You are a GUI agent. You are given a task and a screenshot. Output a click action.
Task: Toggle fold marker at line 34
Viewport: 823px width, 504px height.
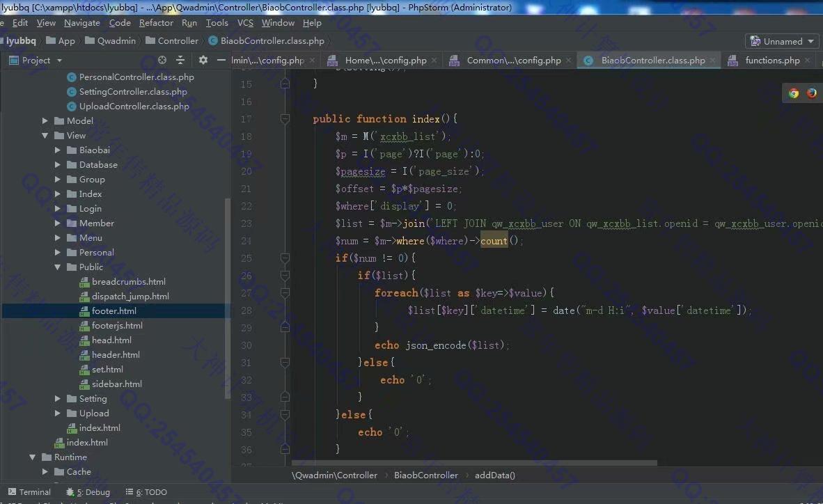[285, 415]
